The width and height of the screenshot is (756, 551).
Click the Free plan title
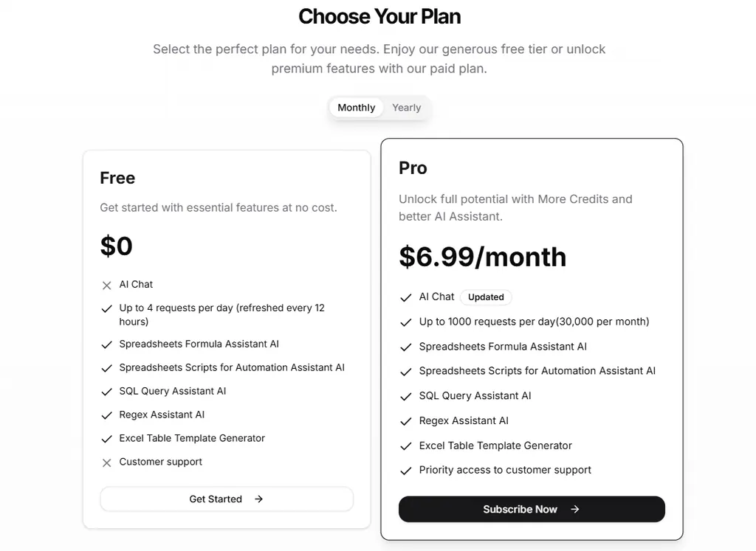click(117, 179)
